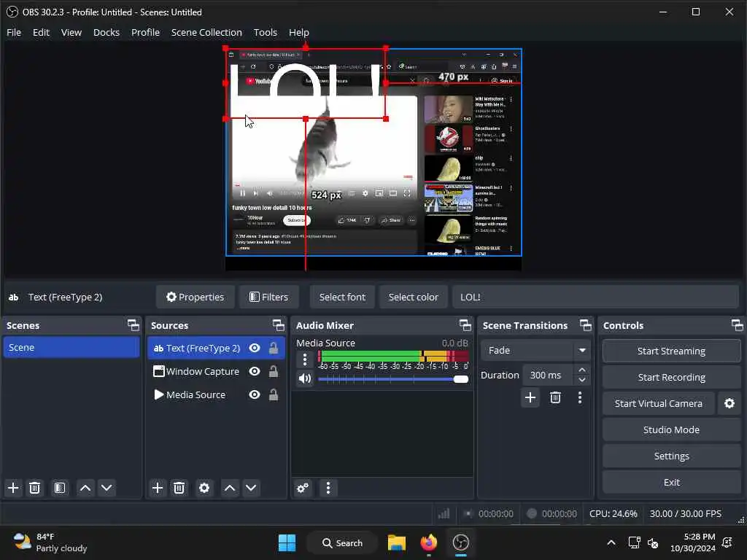Move source down arrow in Sources dock
Screen dimensions: 747x560
[x=251, y=488]
